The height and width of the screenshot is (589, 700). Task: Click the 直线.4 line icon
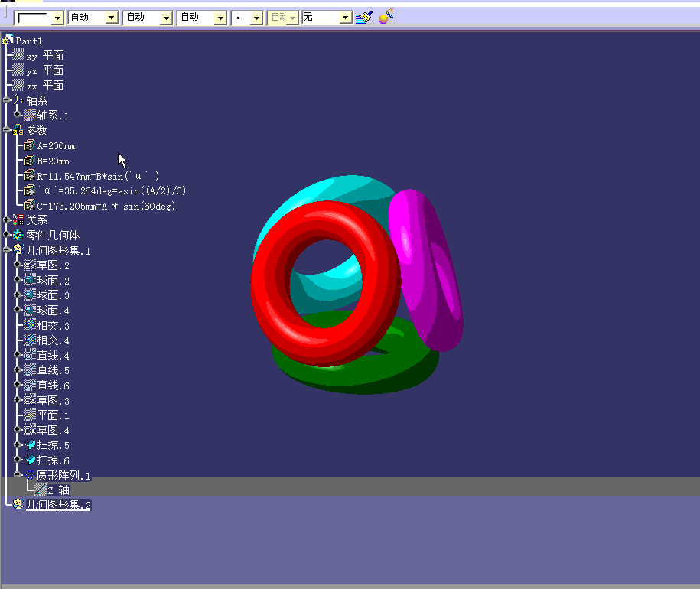tap(30, 355)
